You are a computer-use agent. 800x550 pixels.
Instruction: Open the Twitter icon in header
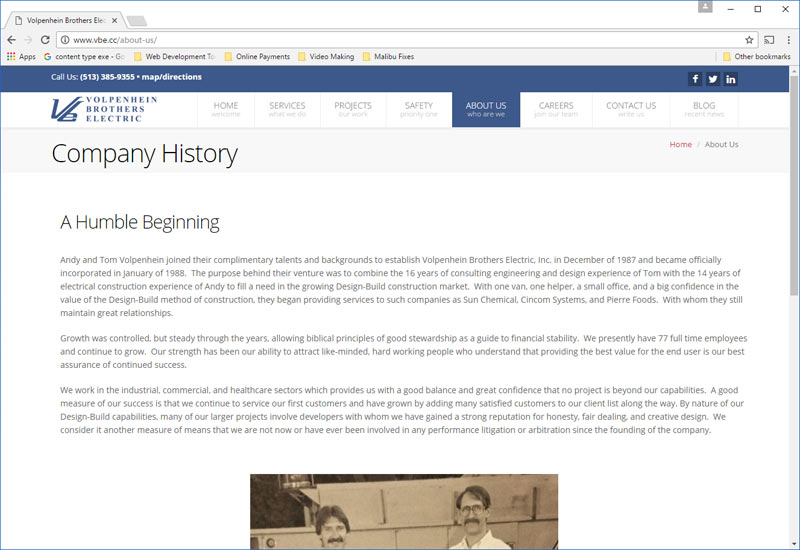pyautogui.click(x=713, y=79)
